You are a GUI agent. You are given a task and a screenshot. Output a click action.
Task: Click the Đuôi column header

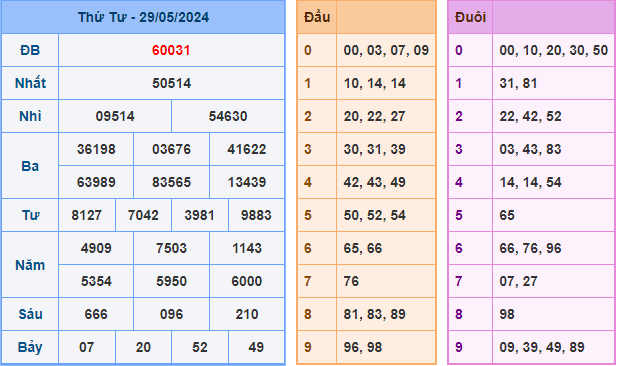(x=470, y=17)
